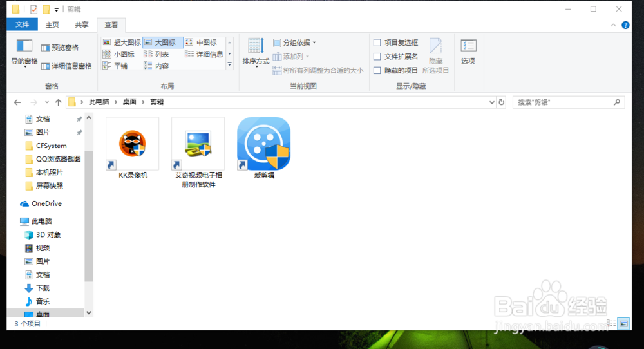This screenshot has width=644, height=349.
Task: Select 详细信息 details layout
Action: [204, 54]
